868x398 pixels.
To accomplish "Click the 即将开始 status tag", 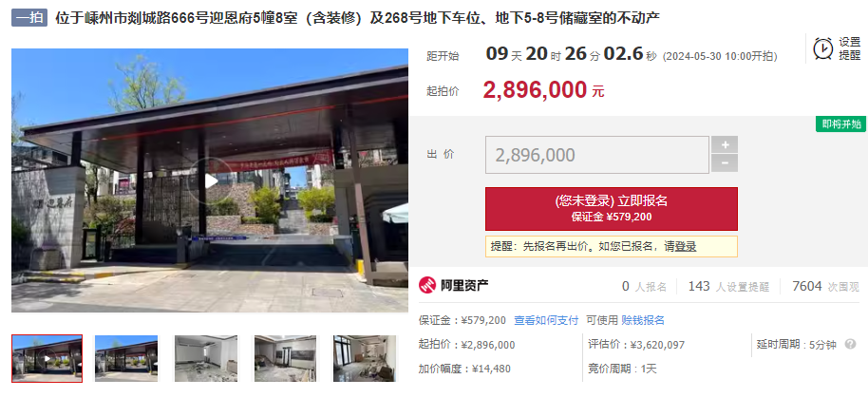I will point(840,124).
